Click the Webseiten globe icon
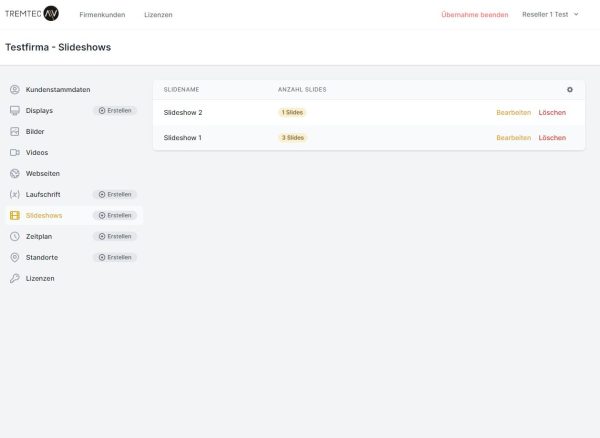The width and height of the screenshot is (600, 438). 14,173
